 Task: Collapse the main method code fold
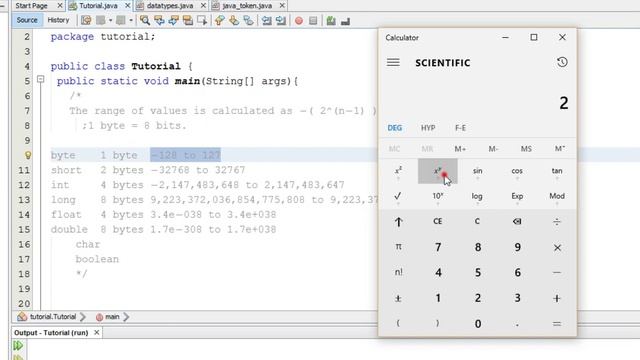coord(40,79)
